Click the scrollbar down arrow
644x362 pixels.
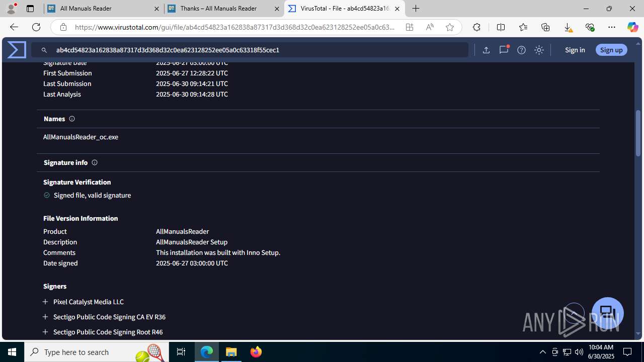pos(638,334)
